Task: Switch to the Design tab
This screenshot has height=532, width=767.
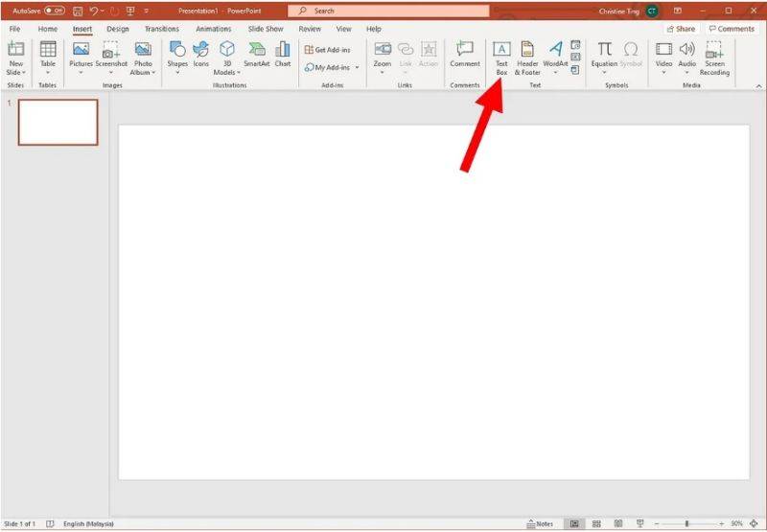Action: (x=118, y=29)
